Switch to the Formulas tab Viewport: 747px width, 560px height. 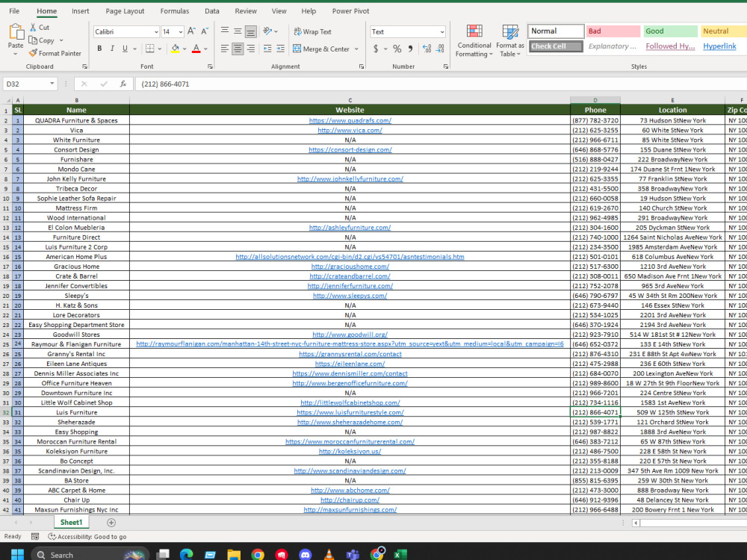tap(174, 11)
